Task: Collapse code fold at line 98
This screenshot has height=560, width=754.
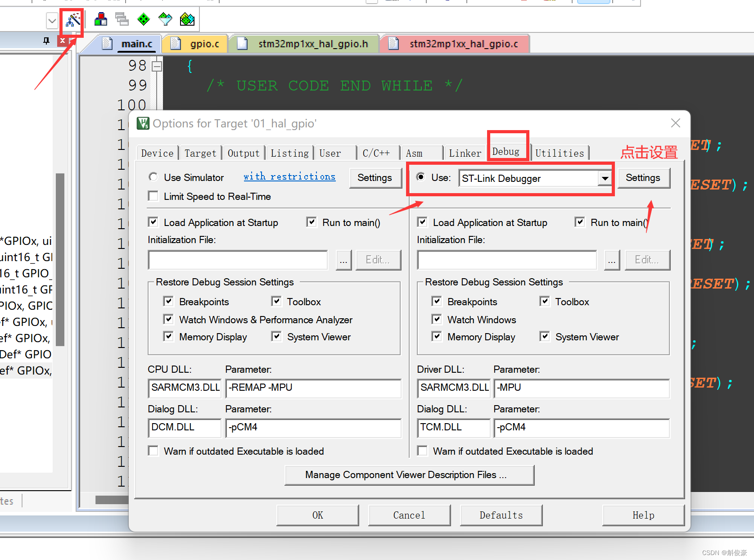Action: [157, 66]
